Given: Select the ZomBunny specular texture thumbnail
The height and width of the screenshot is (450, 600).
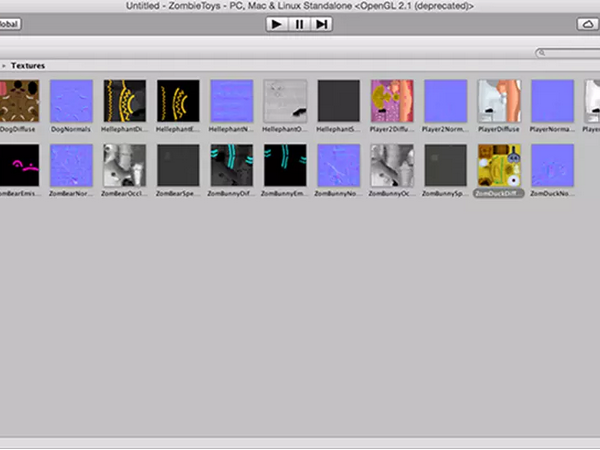Looking at the screenshot, I should 446,165.
